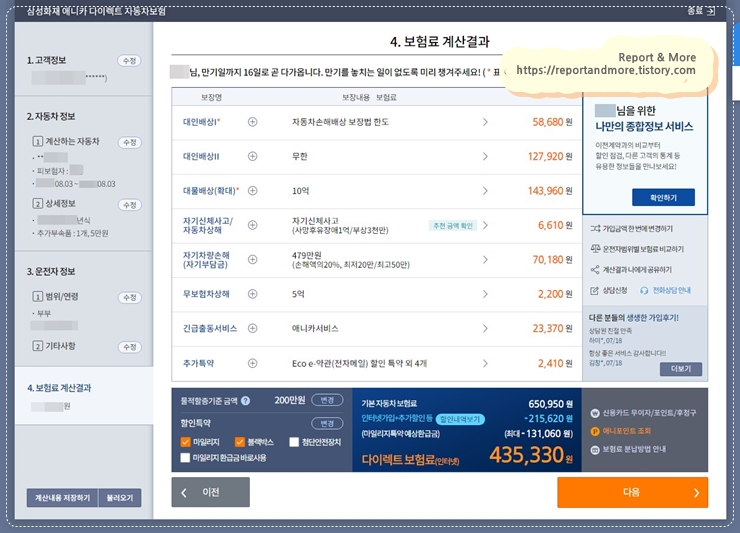Open 대물배상 10억 options chevron
This screenshot has height=533, width=740.
pos(485,191)
